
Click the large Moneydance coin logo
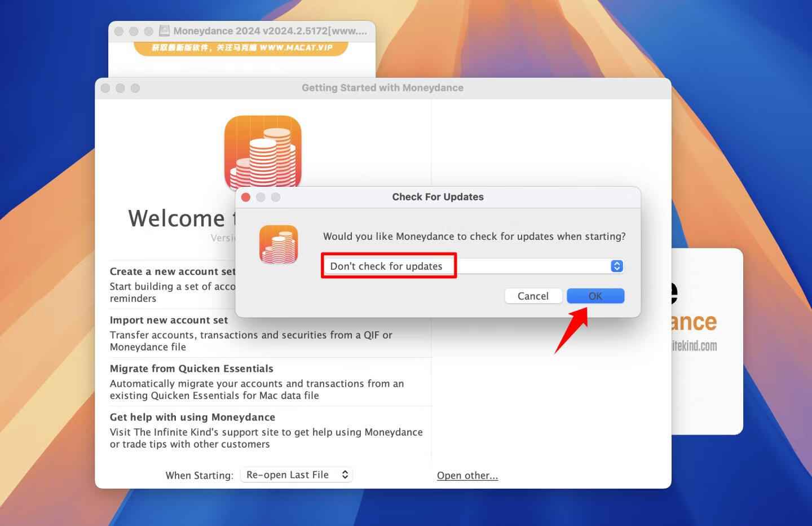coord(263,151)
